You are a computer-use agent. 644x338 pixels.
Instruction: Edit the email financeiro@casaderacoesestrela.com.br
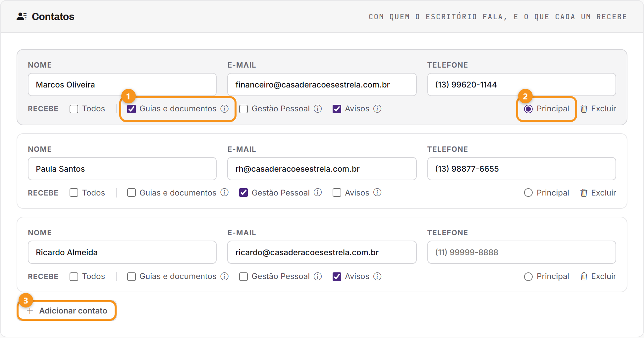point(322,84)
